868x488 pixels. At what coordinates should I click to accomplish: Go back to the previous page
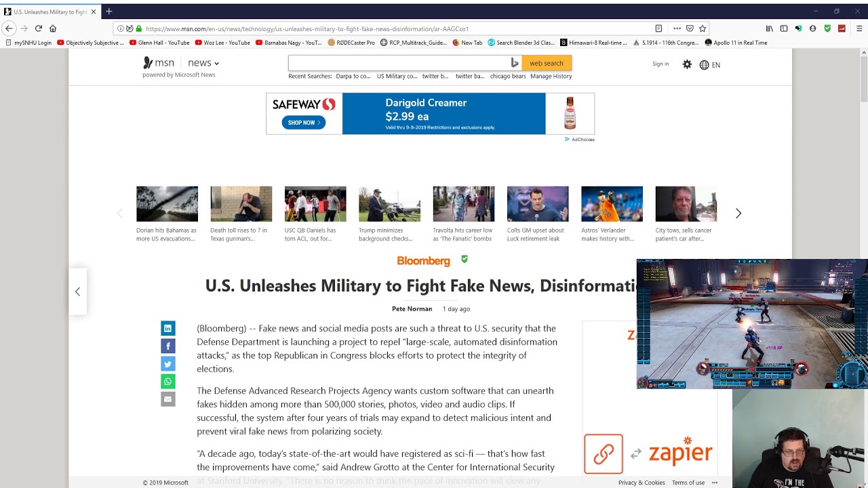pos(9,28)
